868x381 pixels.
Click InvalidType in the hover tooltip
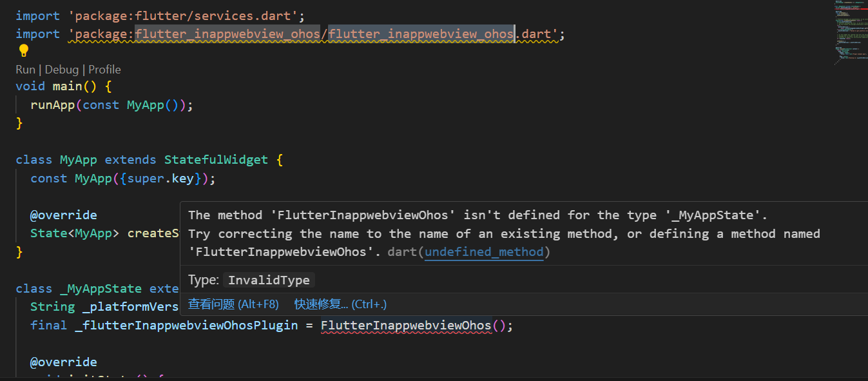[x=269, y=280]
